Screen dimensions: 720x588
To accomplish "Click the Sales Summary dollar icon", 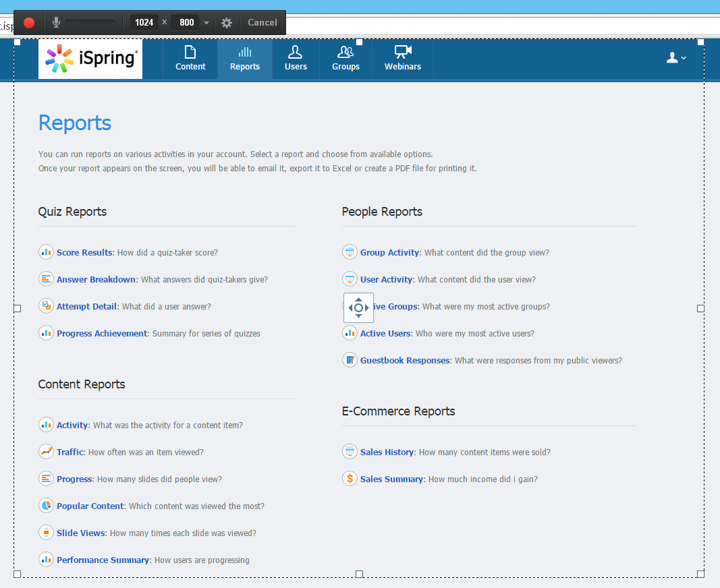I will [350, 479].
